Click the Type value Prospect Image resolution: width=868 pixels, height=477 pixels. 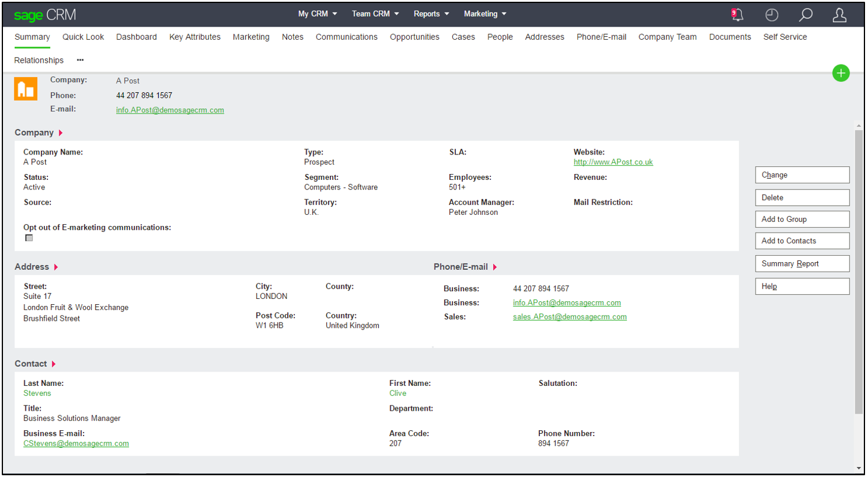[x=319, y=162]
